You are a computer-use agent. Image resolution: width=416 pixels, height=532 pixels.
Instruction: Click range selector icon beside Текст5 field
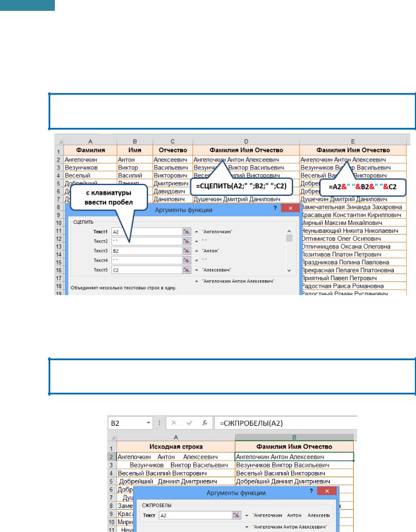[186, 270]
